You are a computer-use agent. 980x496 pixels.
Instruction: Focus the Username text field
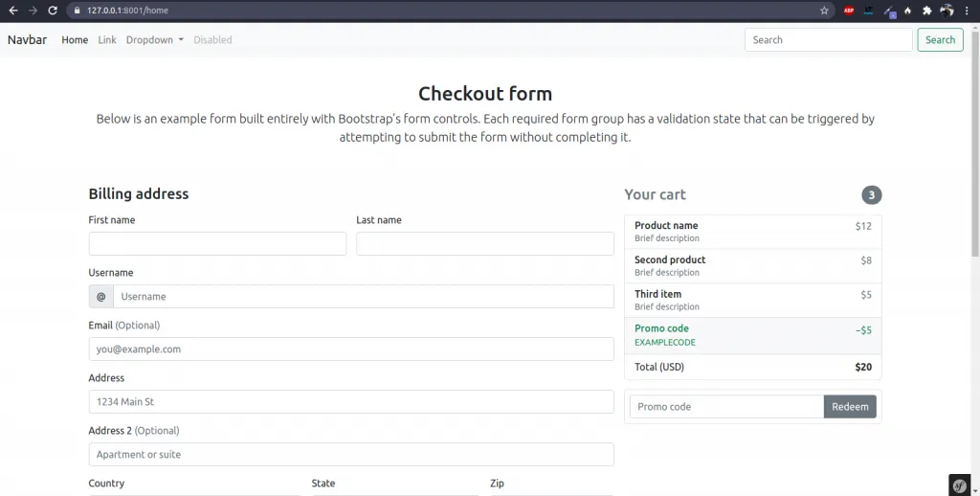[x=363, y=297]
